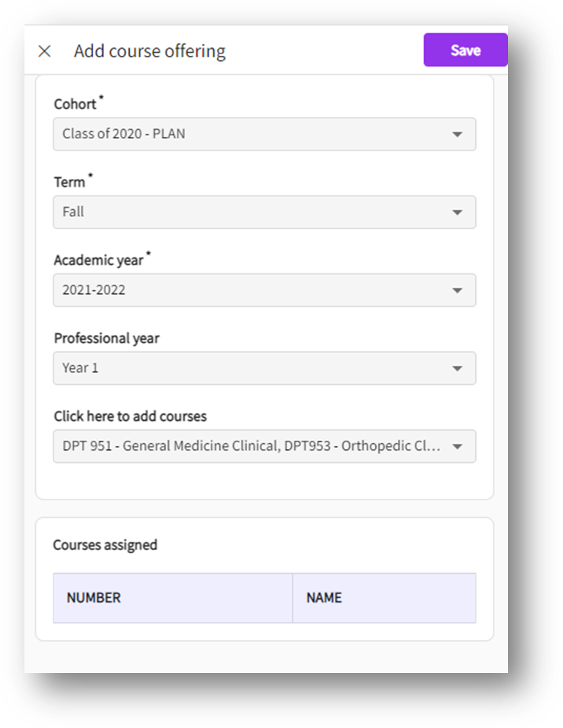Click the Term field's arrow icon
Screen dimensions: 563x728
pos(457,212)
